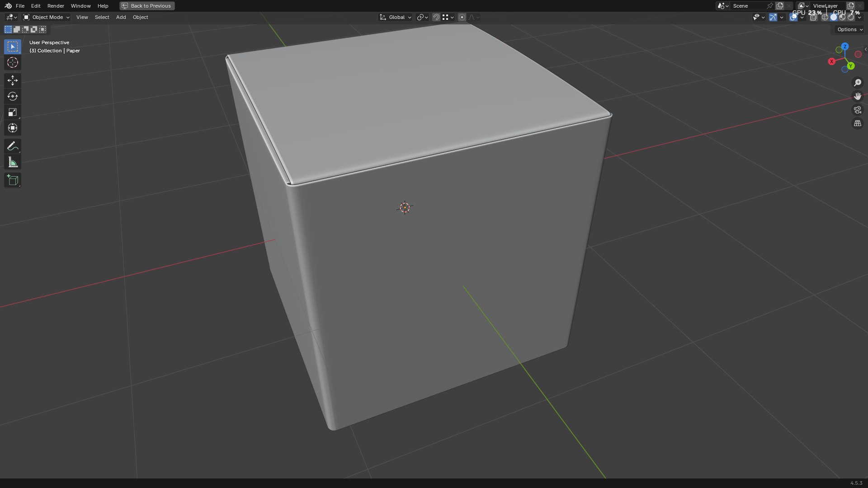
Task: Open the proportional falloff curve dropdown
Action: pos(474,17)
